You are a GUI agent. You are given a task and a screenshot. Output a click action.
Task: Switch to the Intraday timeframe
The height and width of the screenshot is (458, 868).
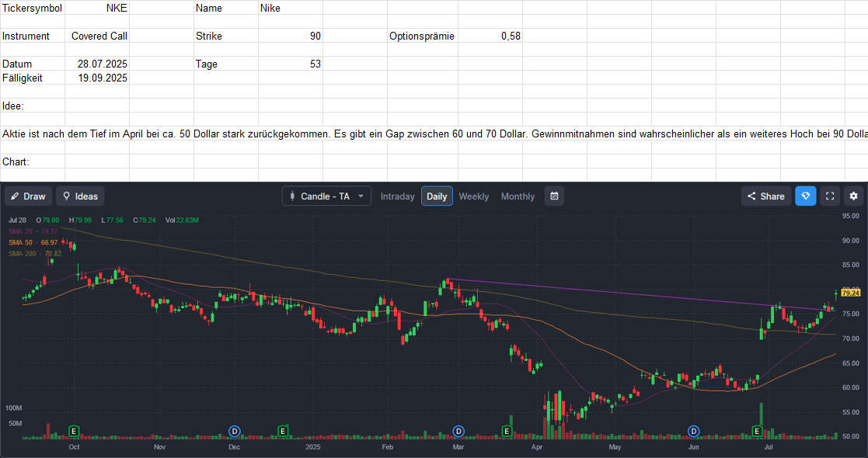click(397, 196)
